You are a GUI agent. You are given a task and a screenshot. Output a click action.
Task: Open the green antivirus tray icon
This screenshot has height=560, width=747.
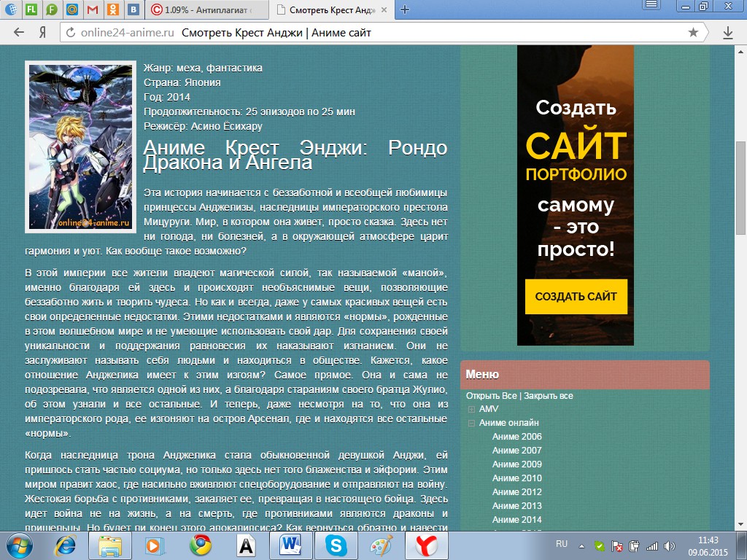click(x=600, y=546)
